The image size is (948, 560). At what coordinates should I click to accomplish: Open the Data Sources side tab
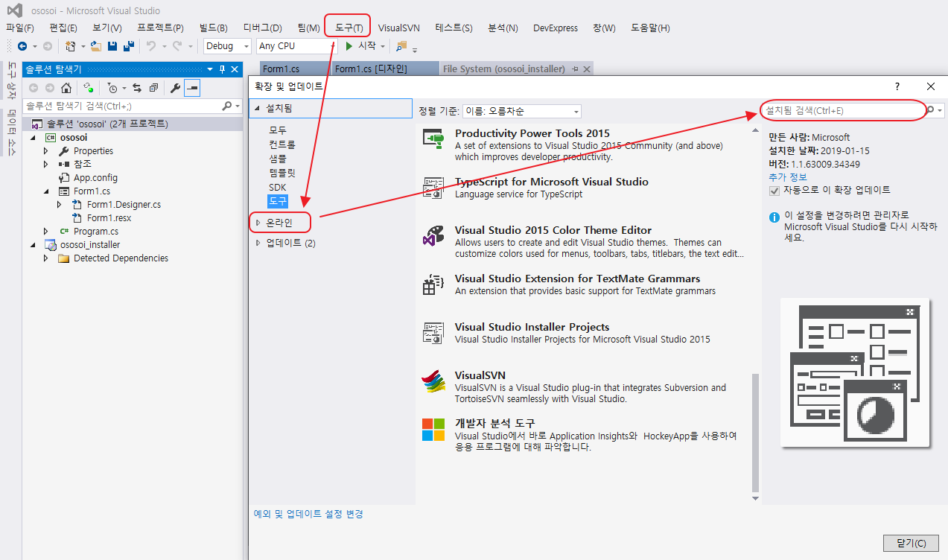pyautogui.click(x=10, y=133)
